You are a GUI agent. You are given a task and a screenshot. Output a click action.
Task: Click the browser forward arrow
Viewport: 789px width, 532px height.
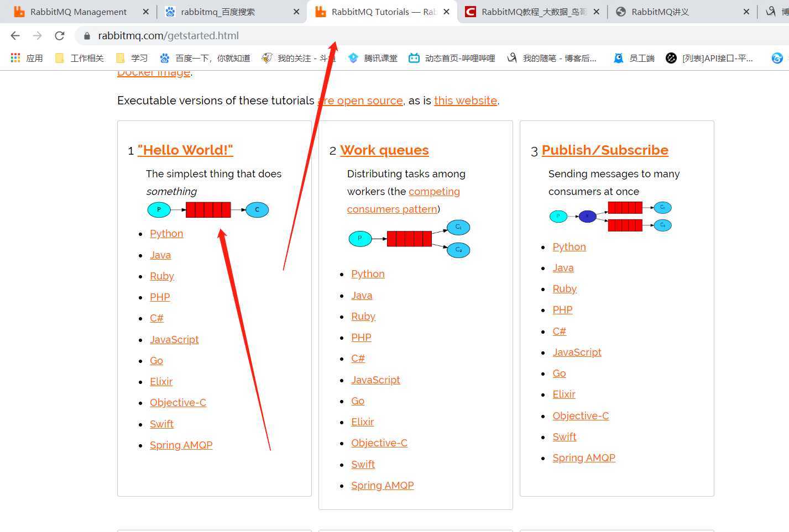pos(37,36)
